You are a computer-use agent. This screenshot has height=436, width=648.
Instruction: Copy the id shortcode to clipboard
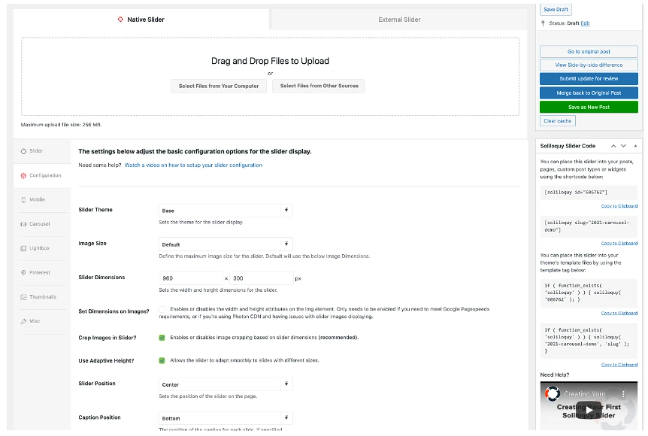tap(619, 206)
